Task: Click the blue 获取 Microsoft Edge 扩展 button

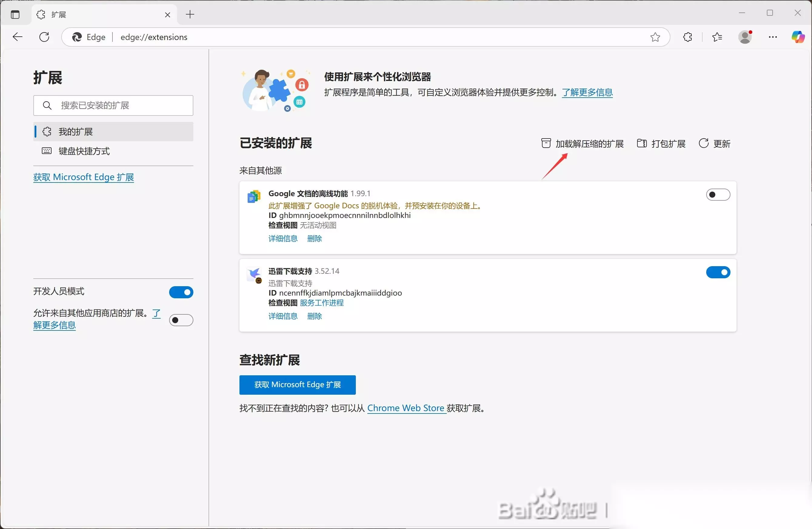Action: (x=298, y=385)
